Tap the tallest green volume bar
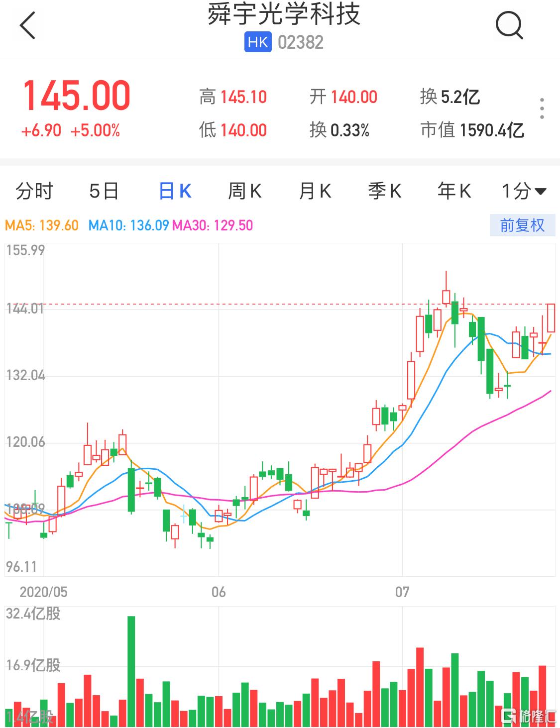560x728 pixels. click(x=131, y=671)
